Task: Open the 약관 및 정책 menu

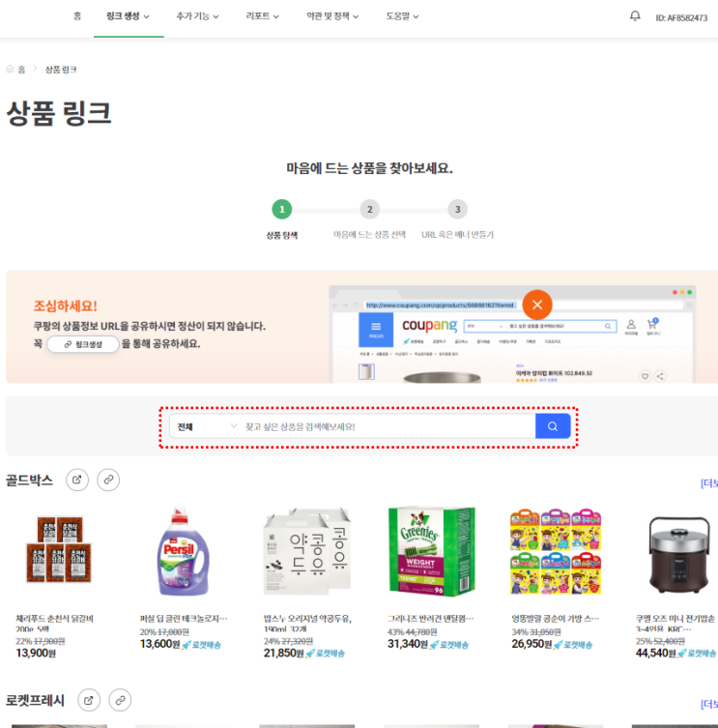Action: click(x=332, y=16)
